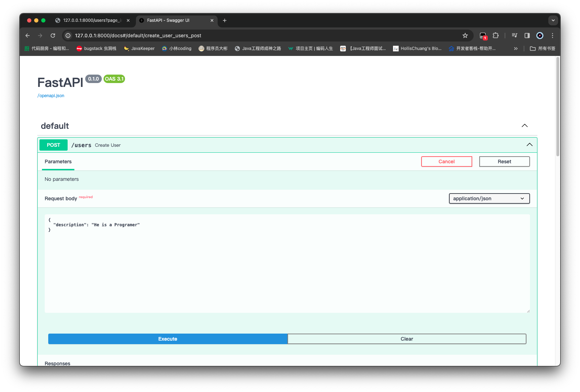Open the bugstack 虫洞栈 bookmark
This screenshot has width=580, height=392.
[96, 49]
